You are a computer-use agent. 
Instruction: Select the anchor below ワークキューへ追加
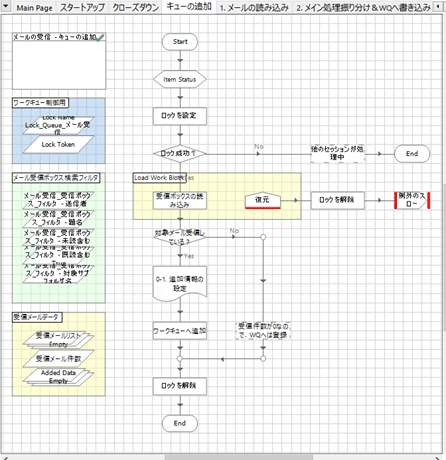(x=180, y=359)
